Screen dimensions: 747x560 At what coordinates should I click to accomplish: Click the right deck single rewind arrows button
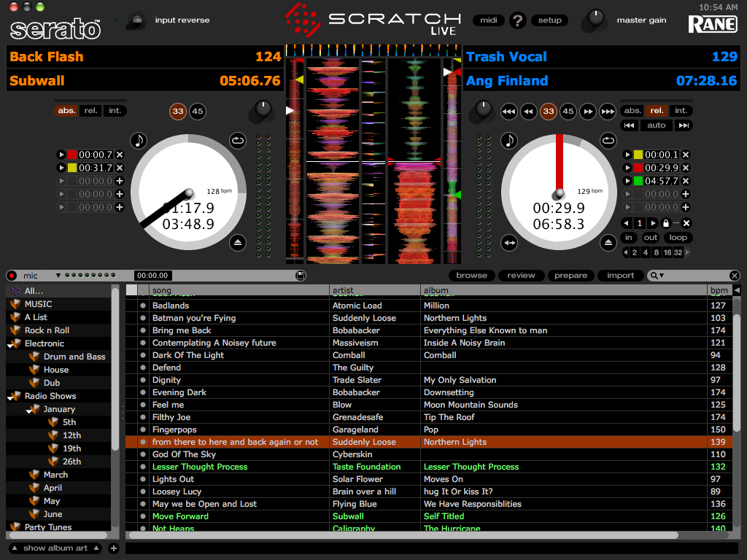pos(528,112)
